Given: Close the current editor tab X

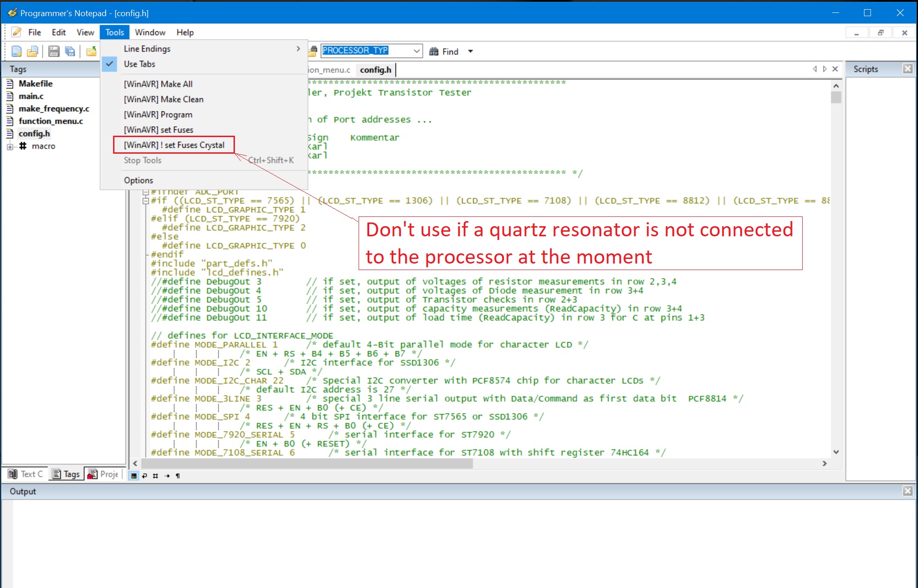Looking at the screenshot, I should (x=835, y=69).
